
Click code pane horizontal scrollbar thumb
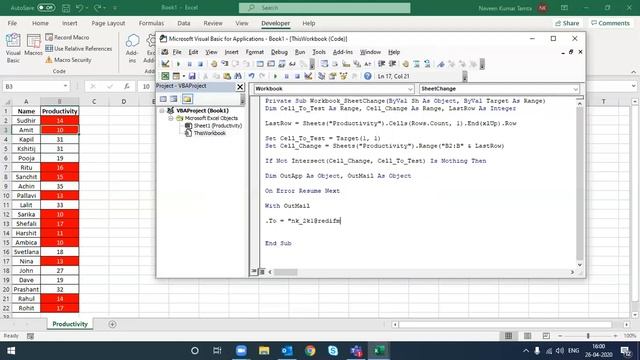click(285, 272)
